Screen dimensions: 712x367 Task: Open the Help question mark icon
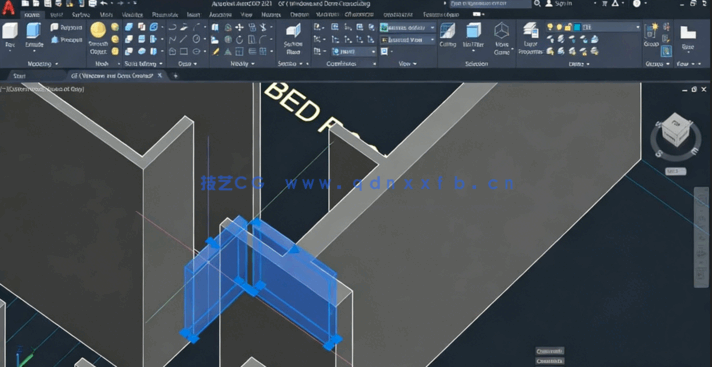click(637, 4)
